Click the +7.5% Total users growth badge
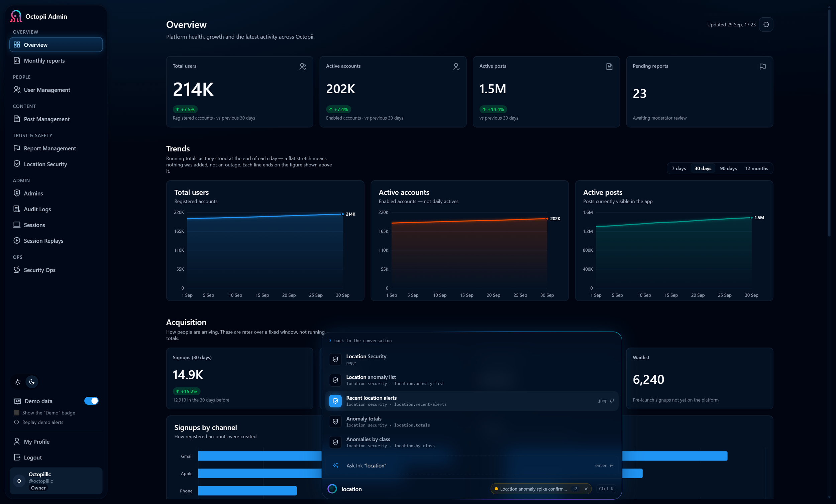 point(185,109)
